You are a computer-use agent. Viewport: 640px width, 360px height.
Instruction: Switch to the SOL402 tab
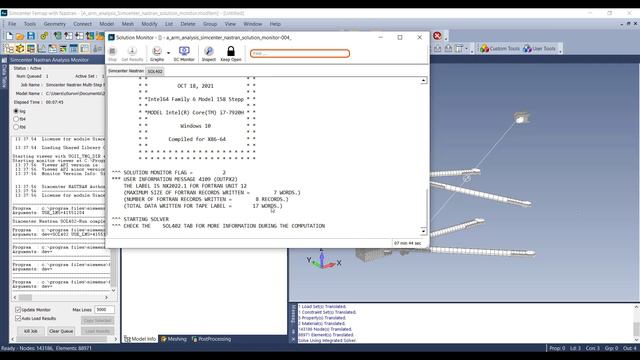[155, 71]
